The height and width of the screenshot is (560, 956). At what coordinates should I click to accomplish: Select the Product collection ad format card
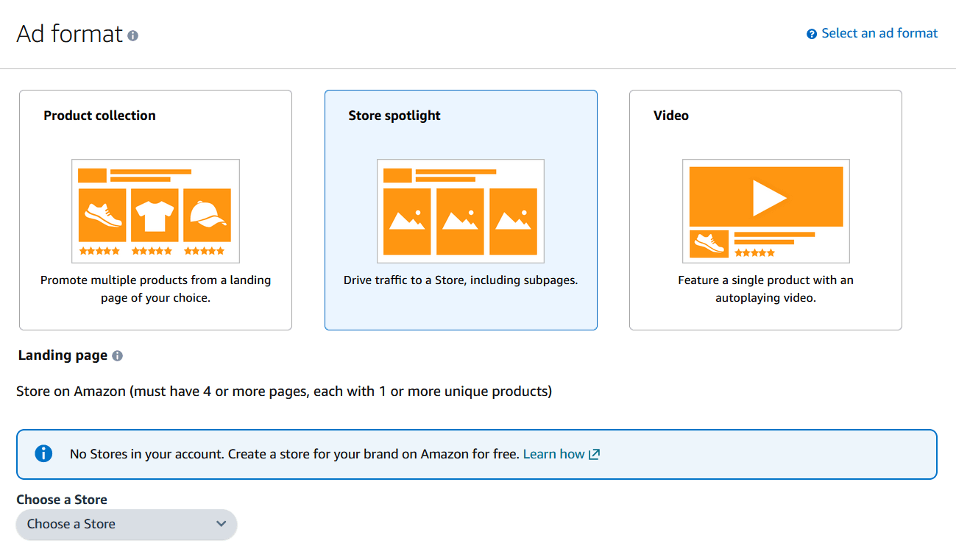pyautogui.click(x=155, y=210)
